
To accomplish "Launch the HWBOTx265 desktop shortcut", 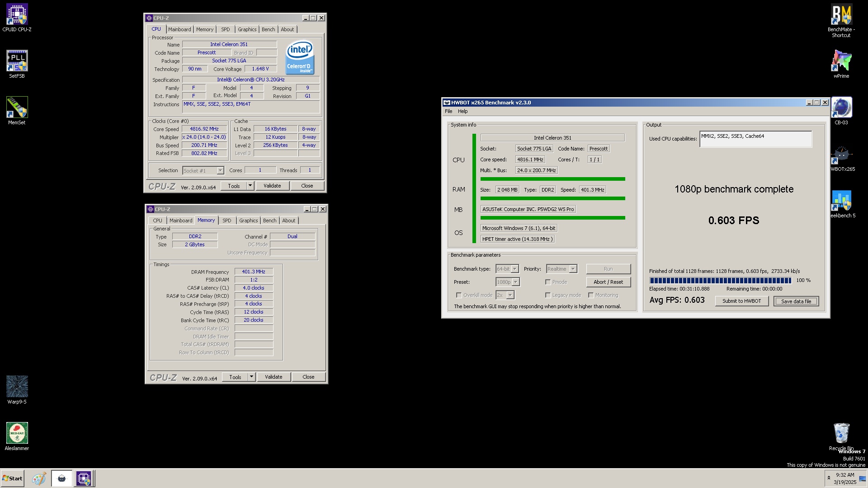I will (x=841, y=157).
